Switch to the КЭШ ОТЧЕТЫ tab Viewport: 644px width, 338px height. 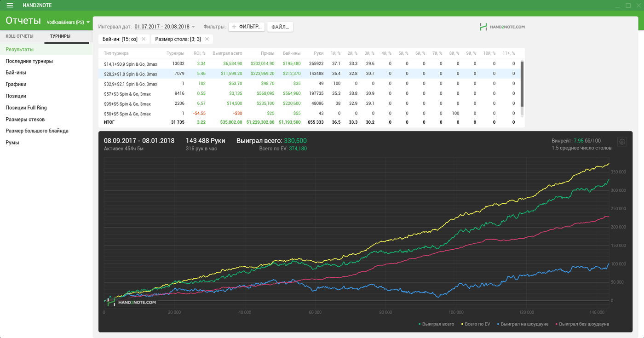tap(19, 36)
